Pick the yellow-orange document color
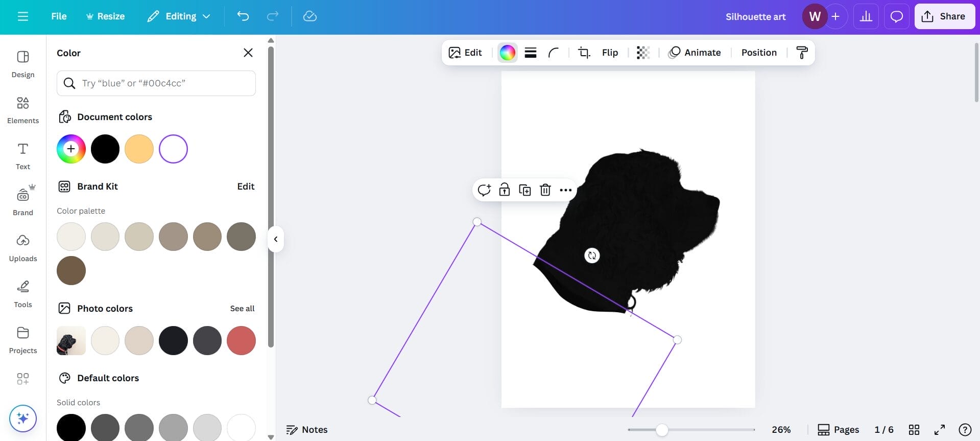Viewport: 980px width, 441px height. (x=139, y=149)
